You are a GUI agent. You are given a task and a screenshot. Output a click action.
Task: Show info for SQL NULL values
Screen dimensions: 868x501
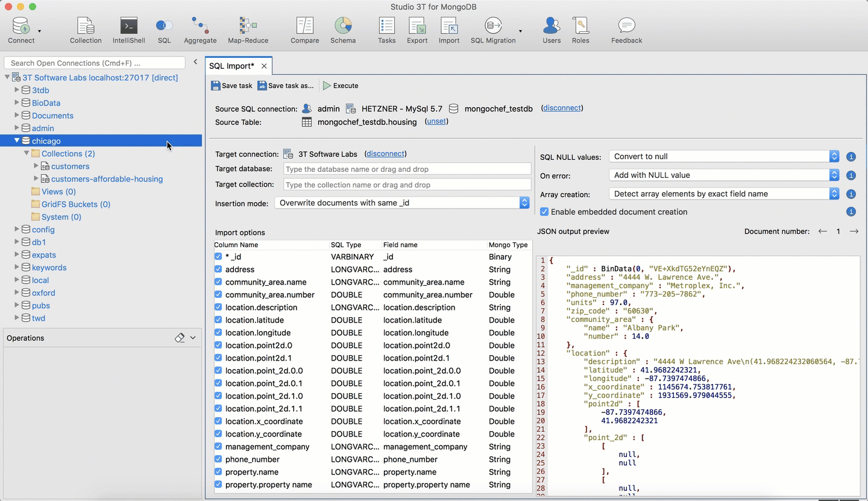(851, 157)
